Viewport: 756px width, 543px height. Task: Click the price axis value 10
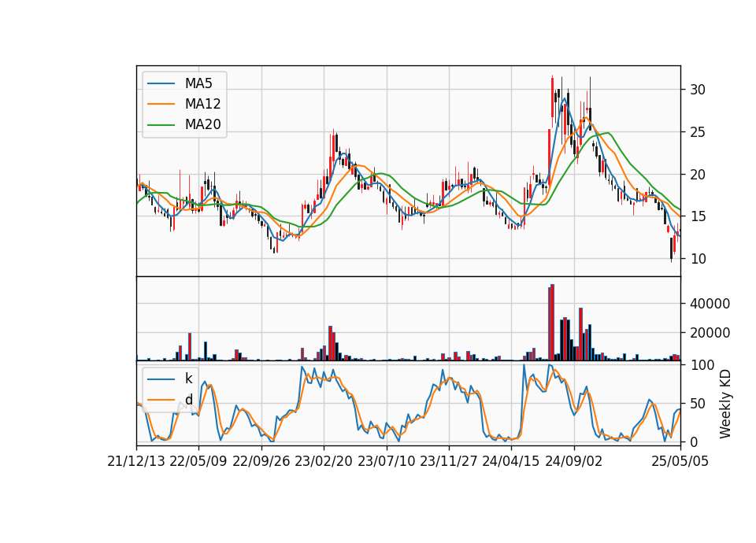[x=698, y=259]
